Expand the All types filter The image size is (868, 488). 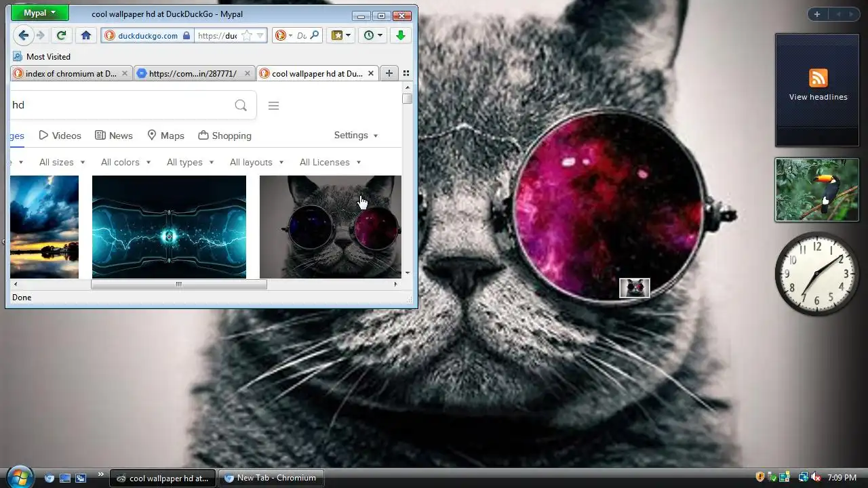coord(191,162)
